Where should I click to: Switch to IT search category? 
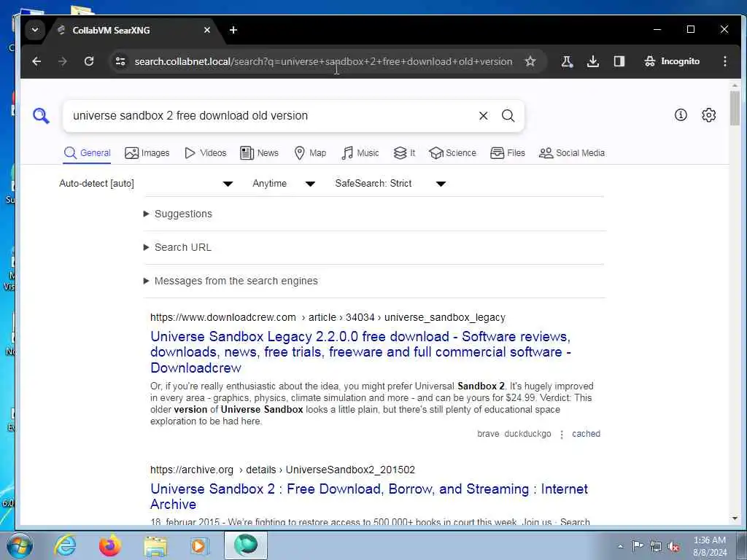click(404, 153)
